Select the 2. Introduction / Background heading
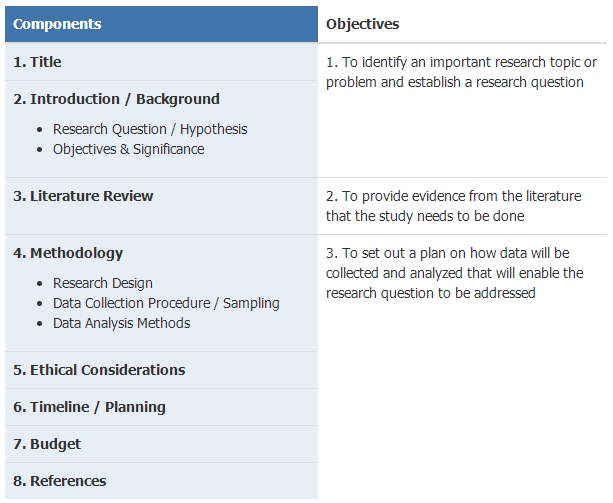 point(116,99)
